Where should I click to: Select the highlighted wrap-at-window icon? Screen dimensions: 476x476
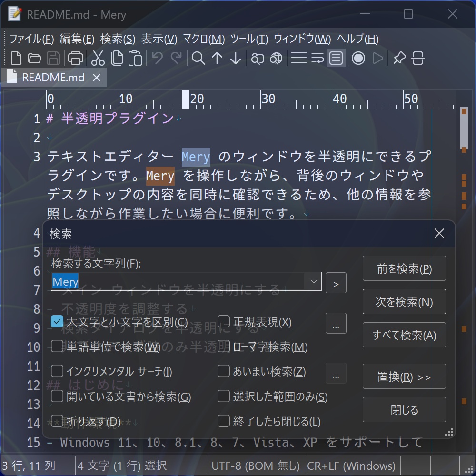(336, 58)
